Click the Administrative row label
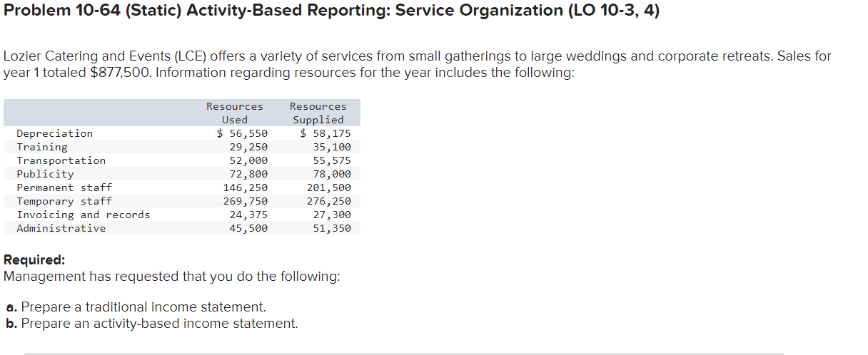 click(x=61, y=228)
